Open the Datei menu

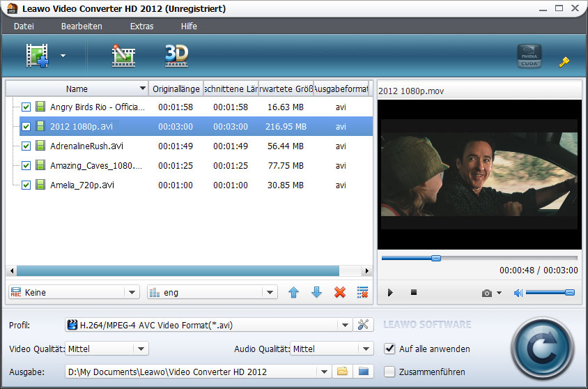24,26
